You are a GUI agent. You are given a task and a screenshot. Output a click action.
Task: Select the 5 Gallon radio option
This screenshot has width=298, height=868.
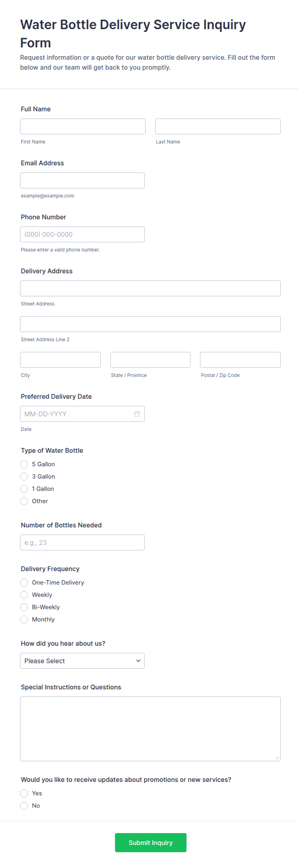coord(24,464)
